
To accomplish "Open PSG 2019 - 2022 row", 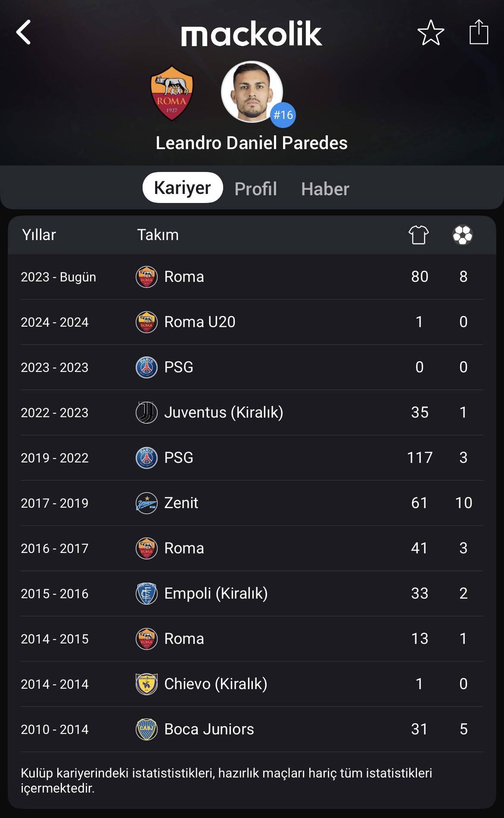I will coord(252,458).
